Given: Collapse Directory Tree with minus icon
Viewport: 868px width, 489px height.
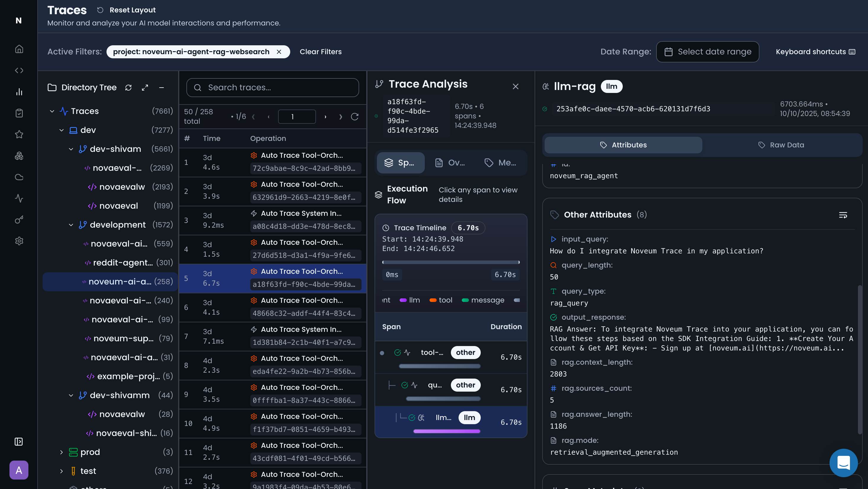Looking at the screenshot, I should tap(162, 88).
